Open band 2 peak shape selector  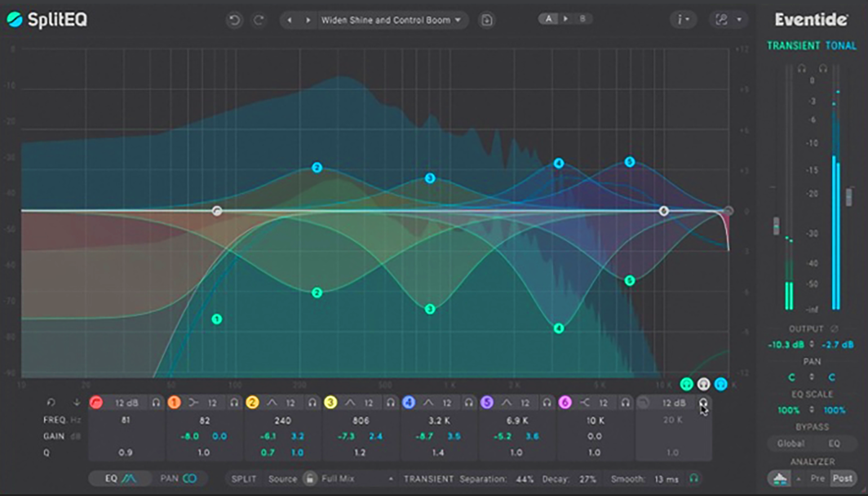point(272,403)
